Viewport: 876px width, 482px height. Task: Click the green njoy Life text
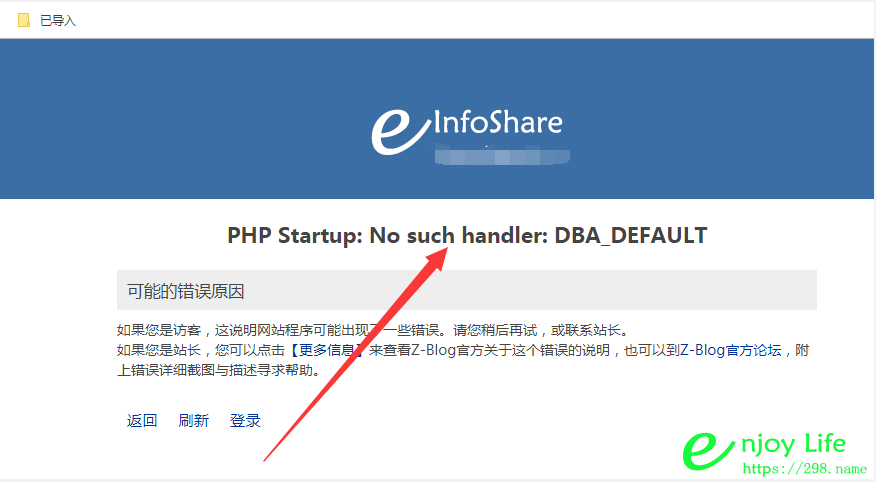click(x=793, y=445)
